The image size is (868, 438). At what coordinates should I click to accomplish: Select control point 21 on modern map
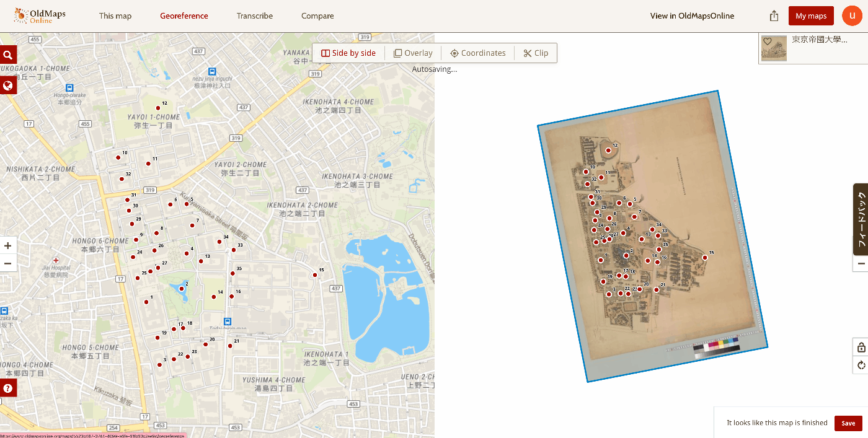point(230,346)
